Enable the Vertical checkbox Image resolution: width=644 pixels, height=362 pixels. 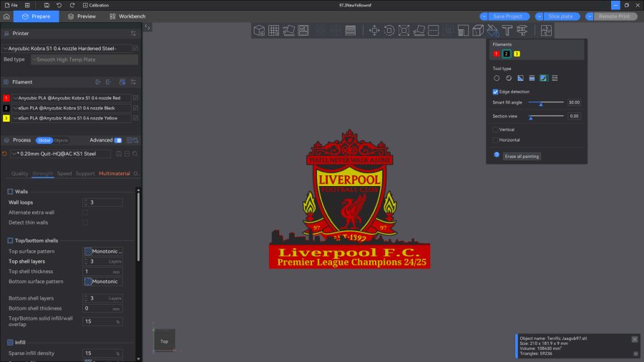click(495, 129)
